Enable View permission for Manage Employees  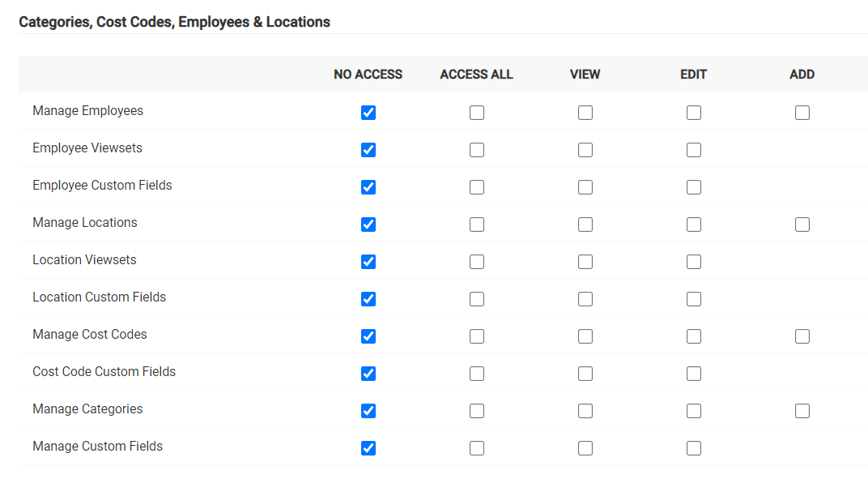(x=585, y=113)
